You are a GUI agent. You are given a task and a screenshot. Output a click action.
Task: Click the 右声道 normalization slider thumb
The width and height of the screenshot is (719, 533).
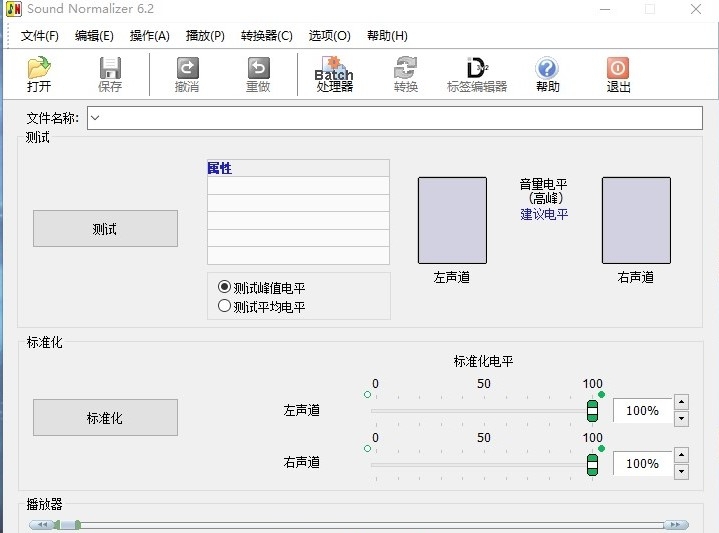point(592,465)
